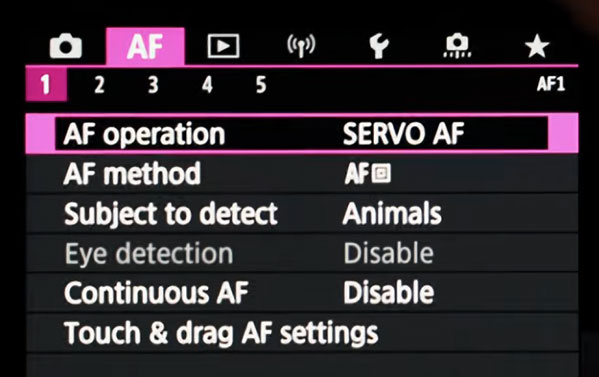This screenshot has height=377, width=599.
Task: Open the Setup wrench icon tab
Action: coord(379,46)
